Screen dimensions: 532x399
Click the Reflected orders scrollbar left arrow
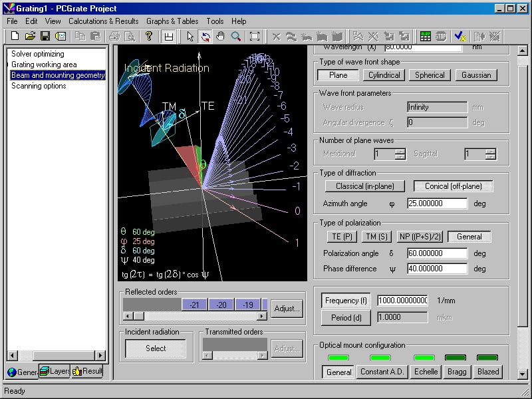(x=128, y=317)
